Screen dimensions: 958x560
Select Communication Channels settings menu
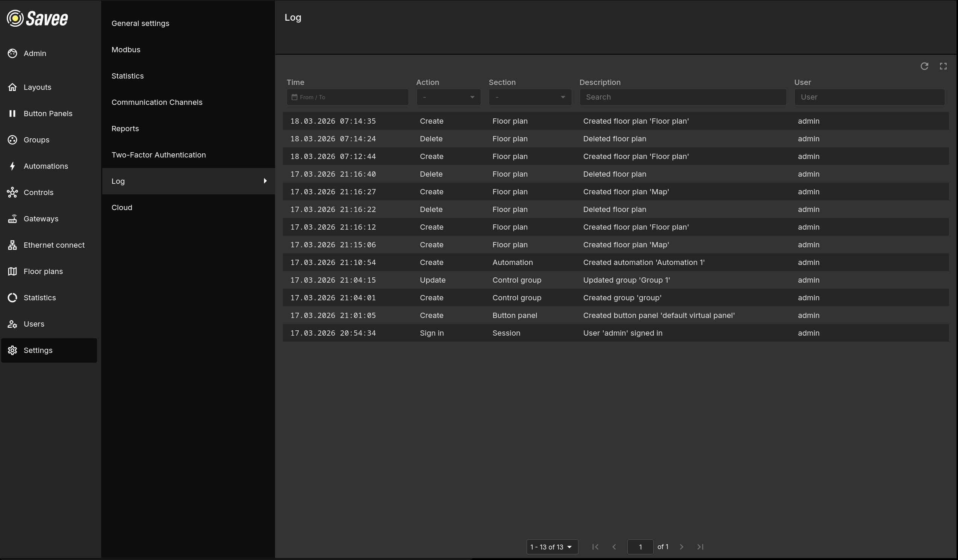tap(156, 102)
